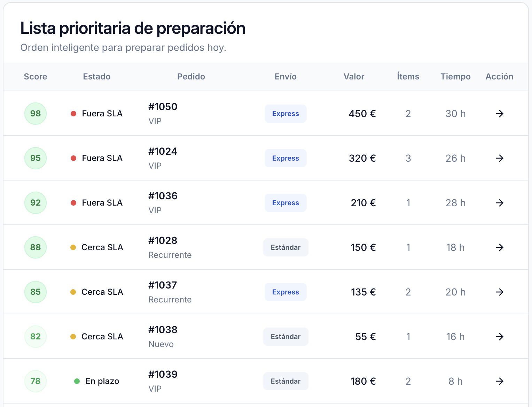Toggle the green En plazo indicator for #1039
532x407 pixels.
[77, 381]
